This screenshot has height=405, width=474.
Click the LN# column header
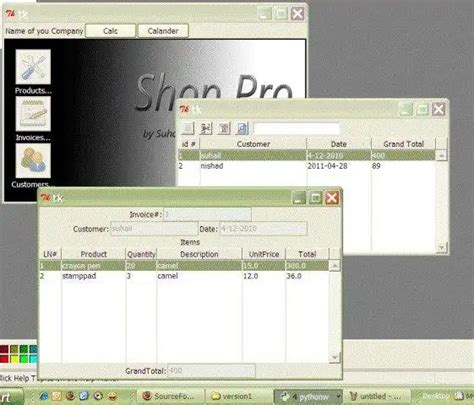pos(50,254)
